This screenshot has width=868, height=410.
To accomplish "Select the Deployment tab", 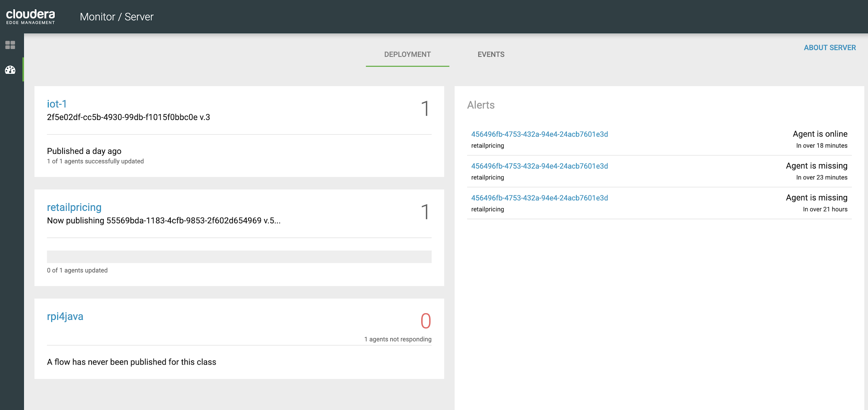I will coord(407,54).
